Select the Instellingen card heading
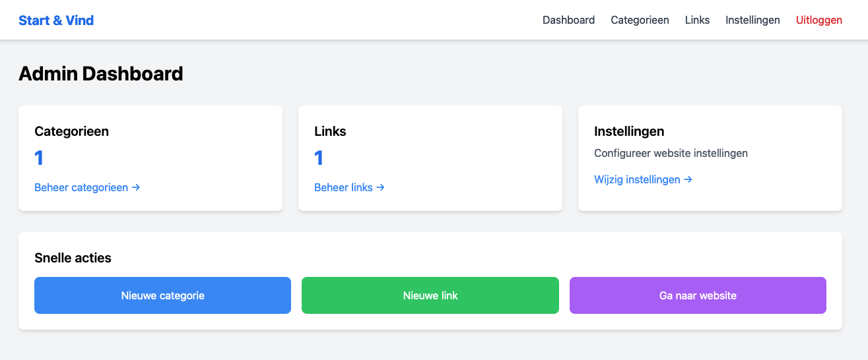The width and height of the screenshot is (868, 360). 629,131
